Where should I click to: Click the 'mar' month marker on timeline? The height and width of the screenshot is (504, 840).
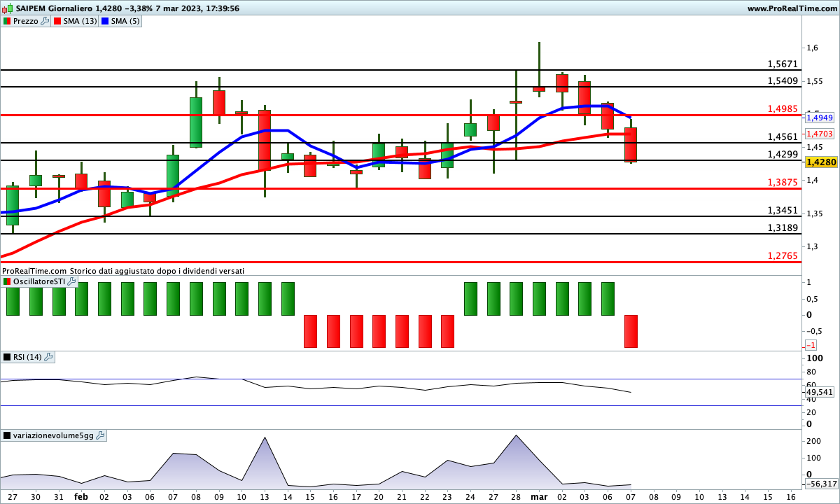(539, 496)
